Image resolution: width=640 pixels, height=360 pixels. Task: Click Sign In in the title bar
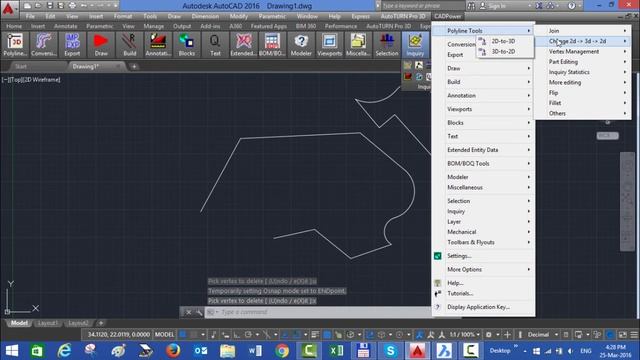pyautogui.click(x=497, y=6)
